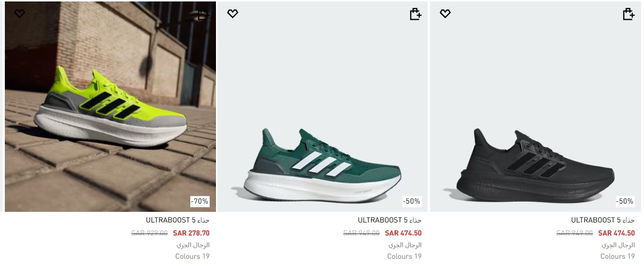
Task: Click the wishlist heart on the black Ultraboost 5
Action: pos(445,14)
